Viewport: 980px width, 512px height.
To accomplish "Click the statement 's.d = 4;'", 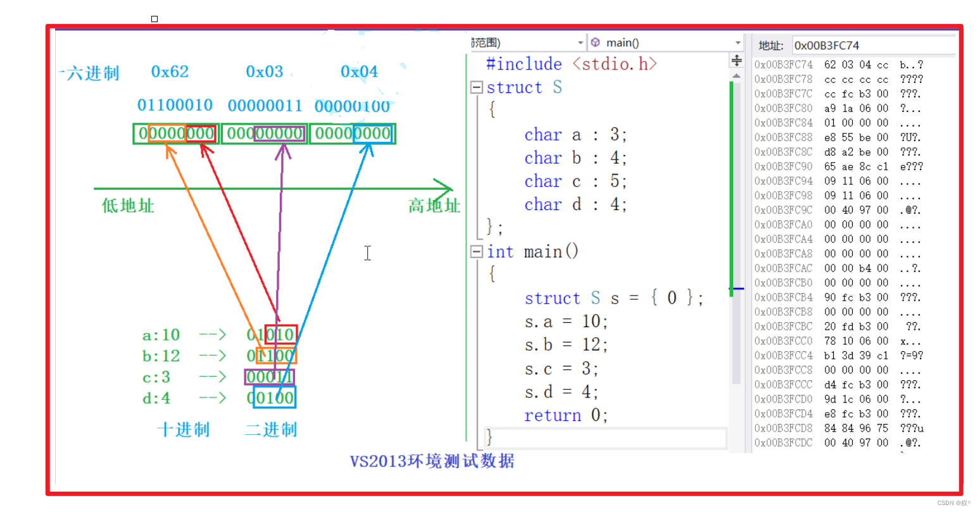I will tap(562, 392).
